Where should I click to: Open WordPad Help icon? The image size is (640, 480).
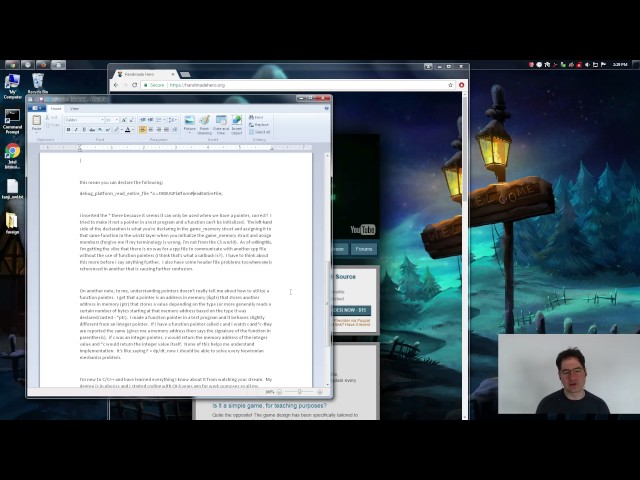pos(327,109)
